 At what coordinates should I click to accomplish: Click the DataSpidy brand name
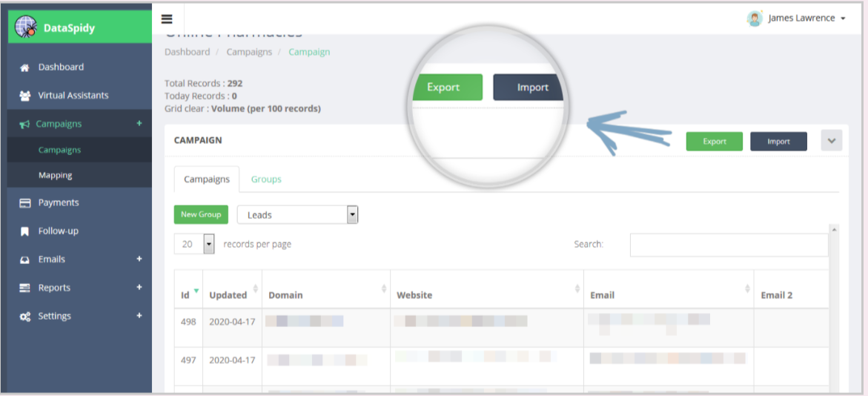point(69,28)
